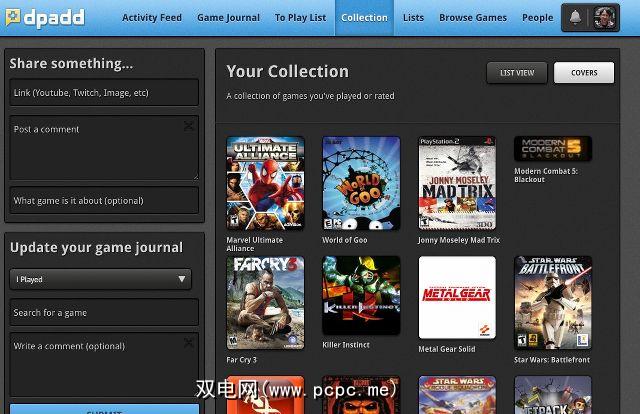Expand the I Played dropdown

pos(100,279)
